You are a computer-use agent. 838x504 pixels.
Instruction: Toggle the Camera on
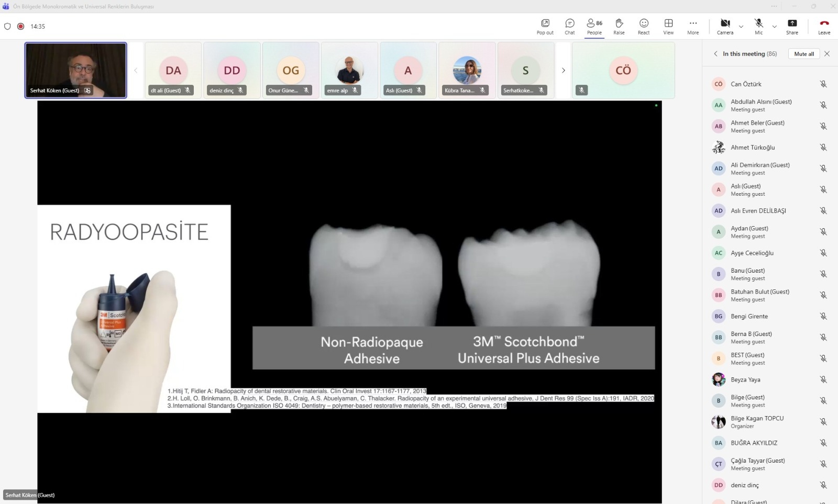[725, 26]
